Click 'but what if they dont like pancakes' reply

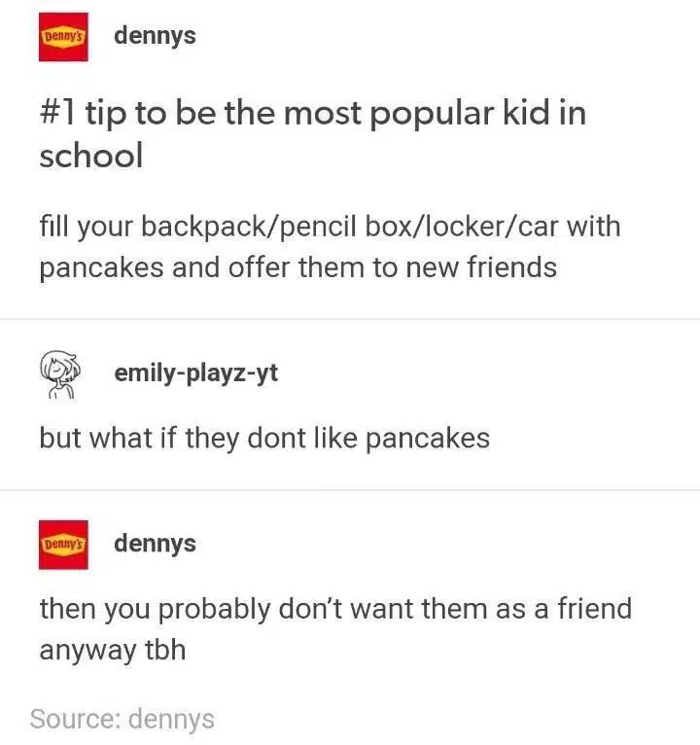tap(264, 438)
